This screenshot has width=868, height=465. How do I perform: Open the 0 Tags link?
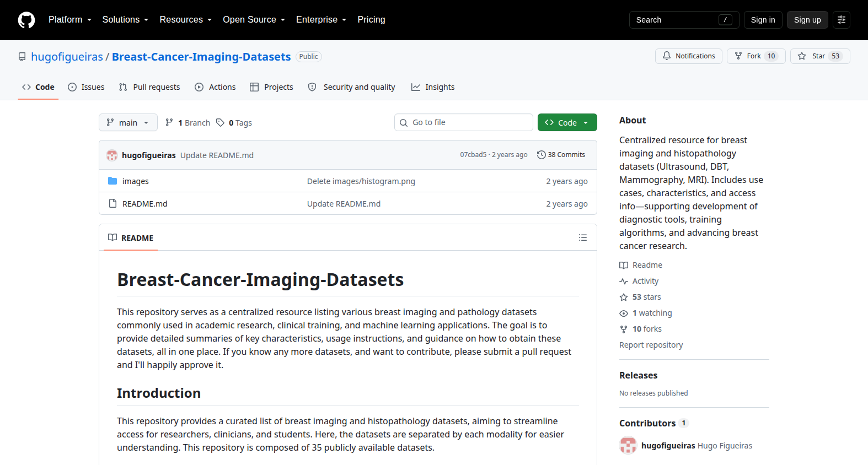click(x=234, y=122)
